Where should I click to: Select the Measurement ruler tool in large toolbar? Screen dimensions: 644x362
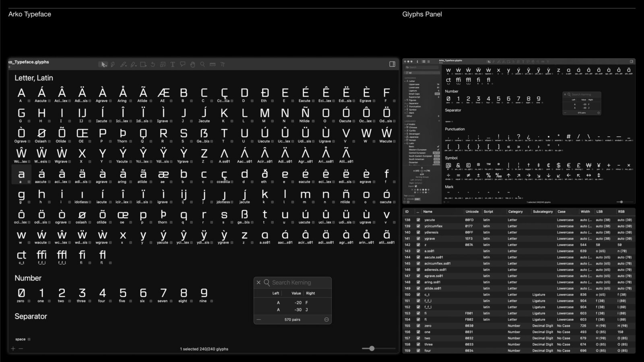(213, 64)
